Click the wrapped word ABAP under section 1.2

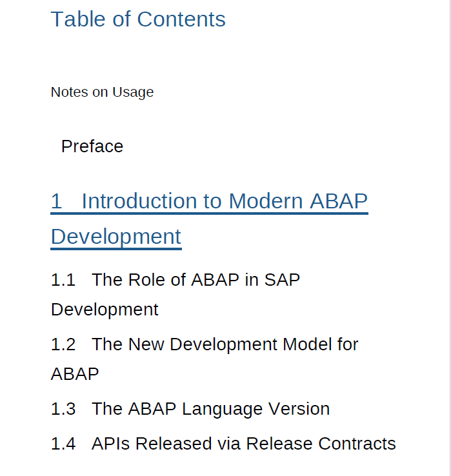click(x=75, y=374)
